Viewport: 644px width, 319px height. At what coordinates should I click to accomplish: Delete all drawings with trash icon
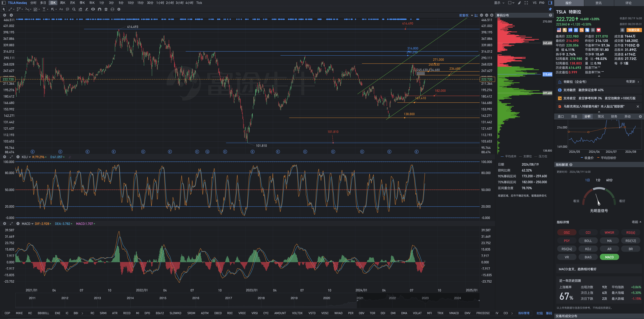click(x=106, y=9)
